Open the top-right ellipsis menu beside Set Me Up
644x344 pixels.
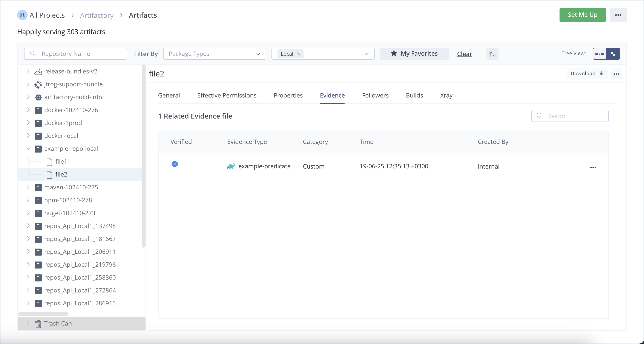[x=618, y=15]
